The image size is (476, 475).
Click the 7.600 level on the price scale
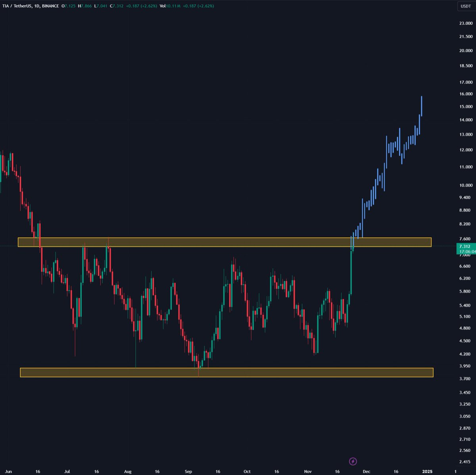tap(465, 239)
